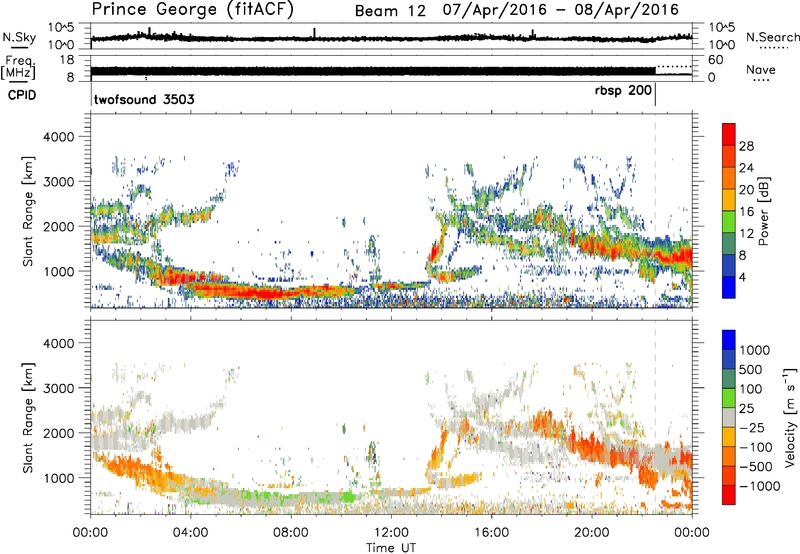
Task: Click the 'Prince George (fitACF)' title
Action: [192, 10]
